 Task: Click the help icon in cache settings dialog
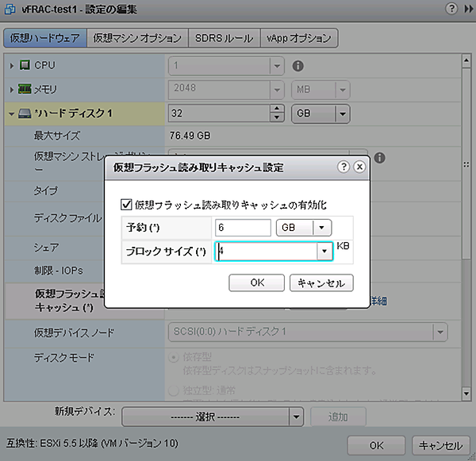coord(344,167)
